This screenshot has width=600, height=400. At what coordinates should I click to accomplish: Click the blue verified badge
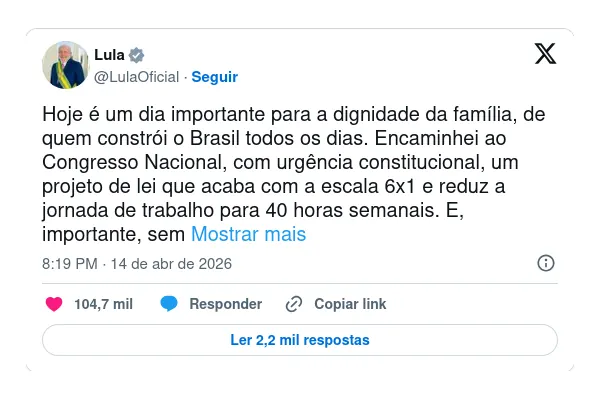pos(137,55)
